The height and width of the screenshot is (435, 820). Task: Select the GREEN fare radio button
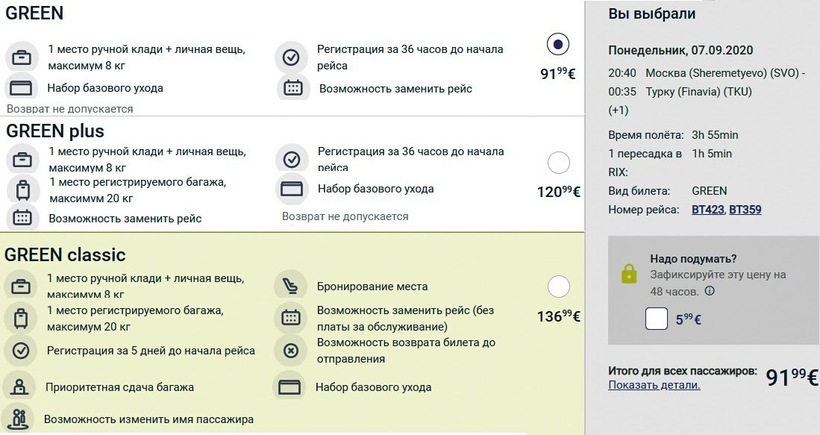point(559,45)
